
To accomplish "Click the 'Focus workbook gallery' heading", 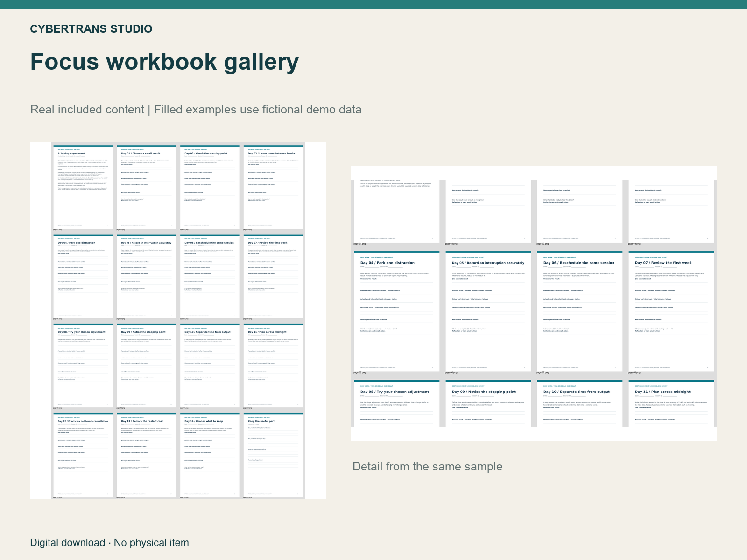I will tap(164, 62).
